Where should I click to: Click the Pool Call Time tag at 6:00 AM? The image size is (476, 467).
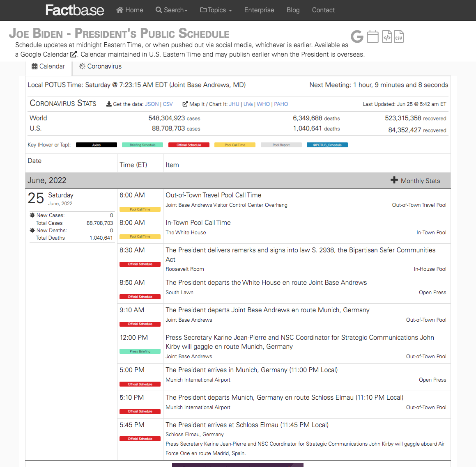140,209
